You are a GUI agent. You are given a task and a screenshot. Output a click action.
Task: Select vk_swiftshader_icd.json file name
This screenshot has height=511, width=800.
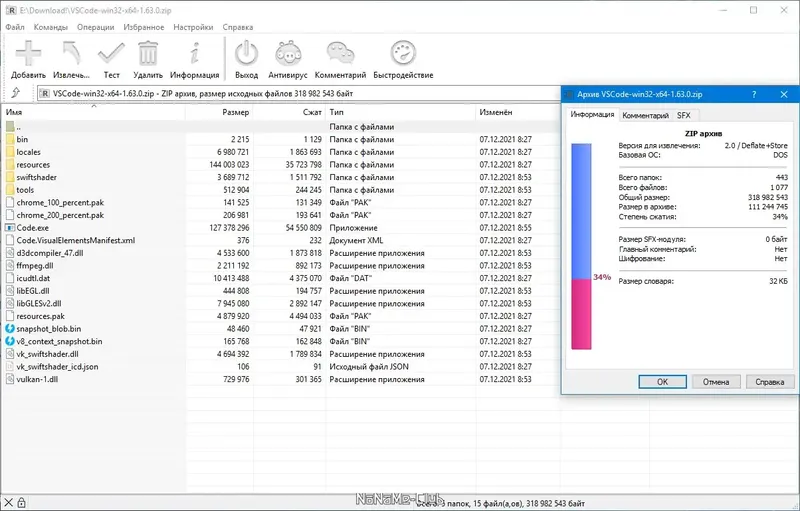57,367
